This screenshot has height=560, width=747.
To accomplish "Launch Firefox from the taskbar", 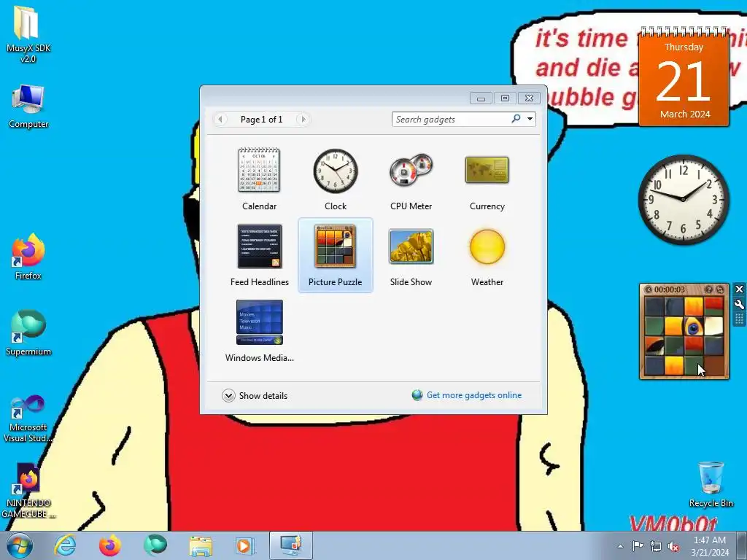I will [x=109, y=545].
